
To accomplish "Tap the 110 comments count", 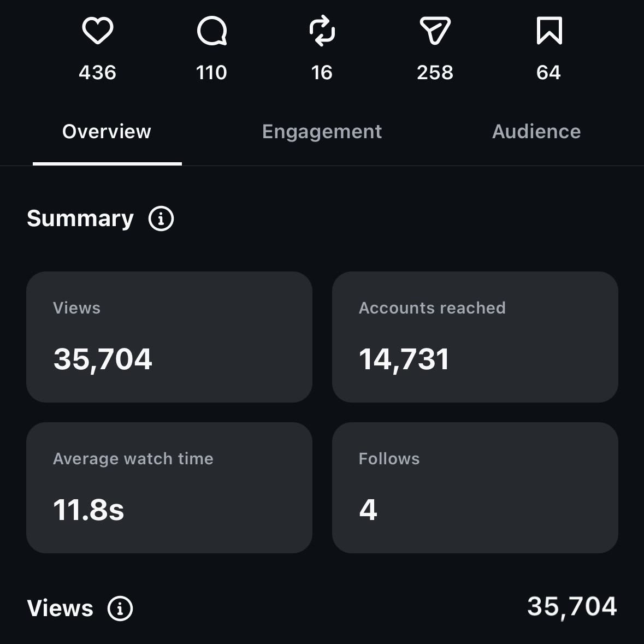I will (x=211, y=73).
